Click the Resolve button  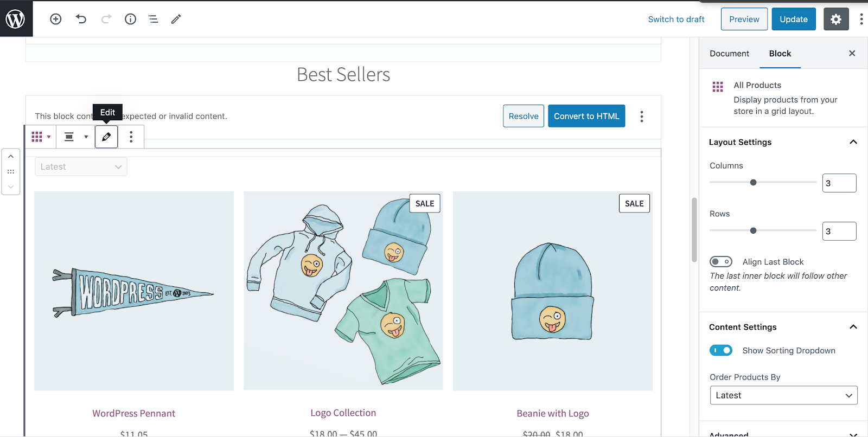(524, 116)
